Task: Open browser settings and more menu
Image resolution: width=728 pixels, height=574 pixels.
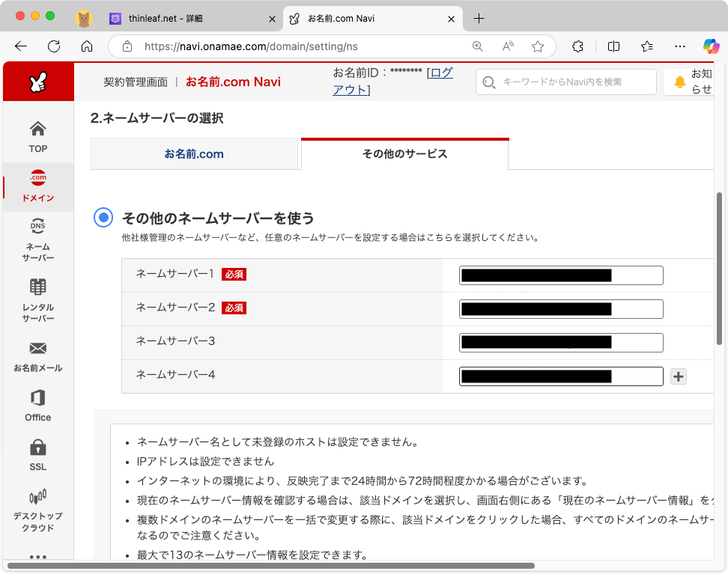Action: [x=680, y=46]
